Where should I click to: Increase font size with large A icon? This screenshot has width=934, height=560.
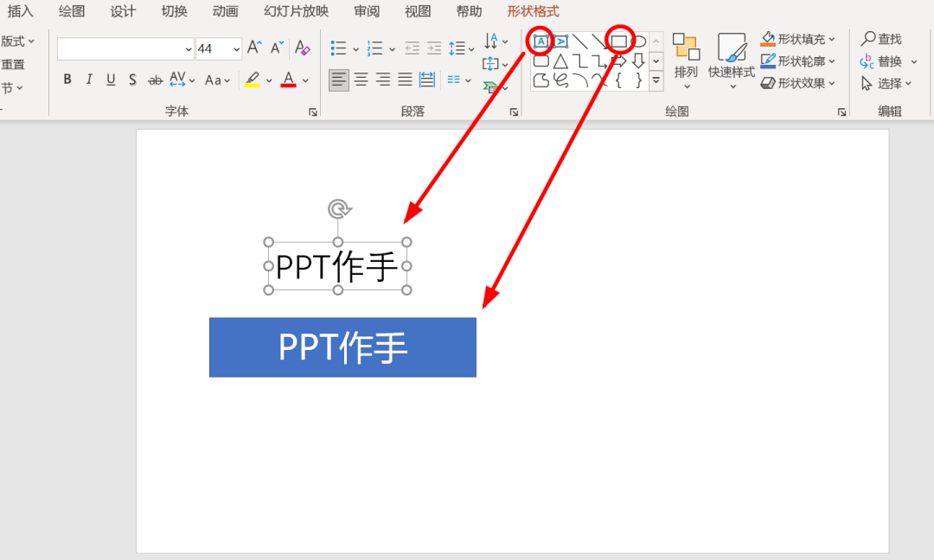click(254, 48)
